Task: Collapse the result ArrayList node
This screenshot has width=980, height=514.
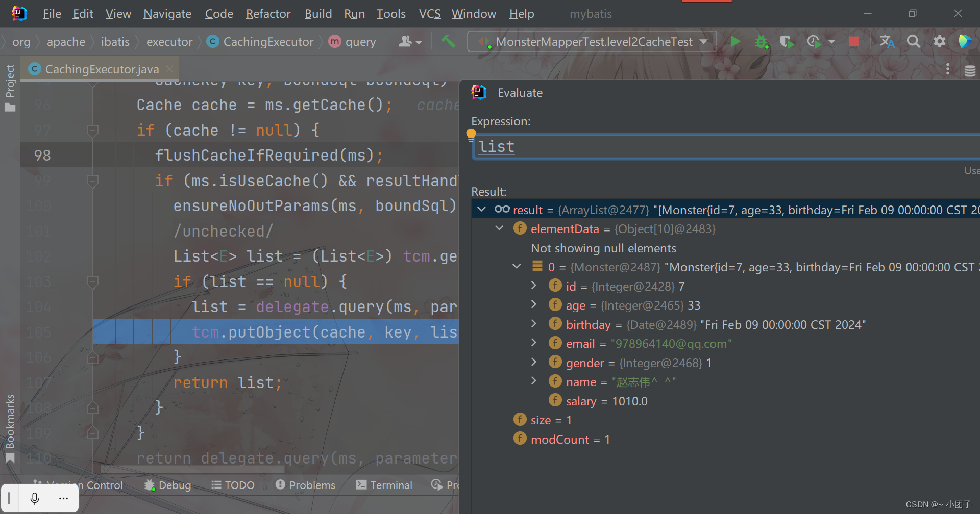Action: click(x=481, y=210)
